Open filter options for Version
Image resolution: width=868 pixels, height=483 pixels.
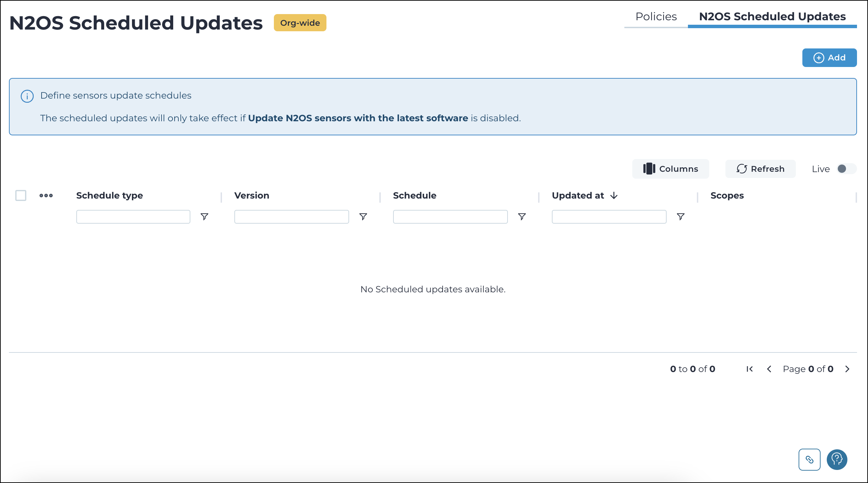[x=363, y=217]
